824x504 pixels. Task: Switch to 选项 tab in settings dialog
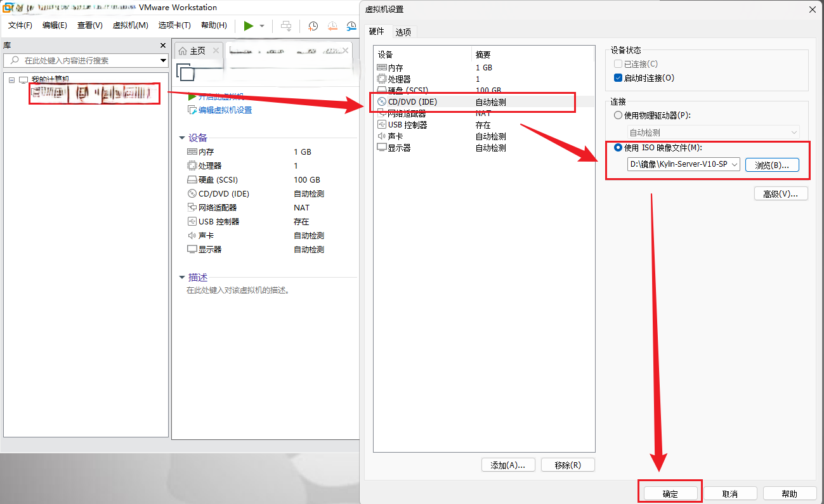click(403, 32)
